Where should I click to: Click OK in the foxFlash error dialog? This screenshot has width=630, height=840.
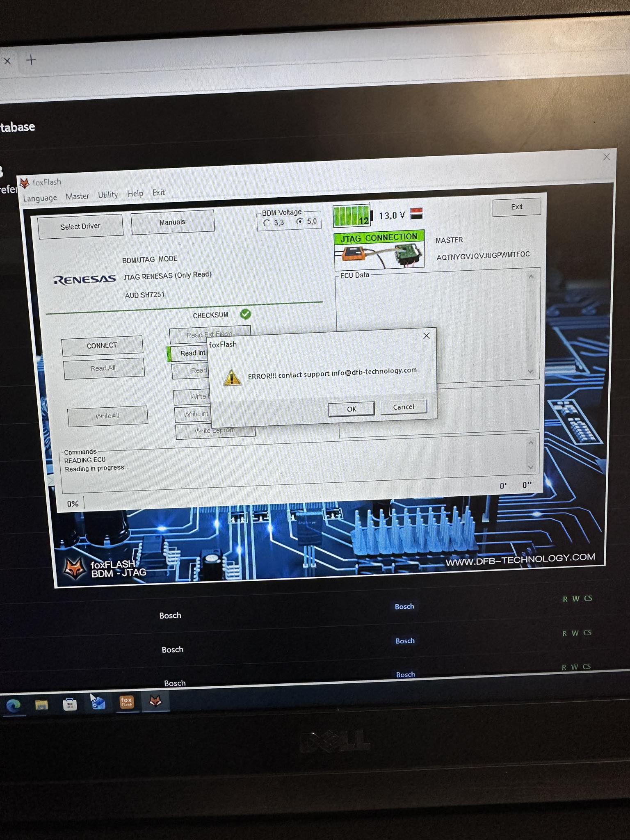(x=351, y=409)
